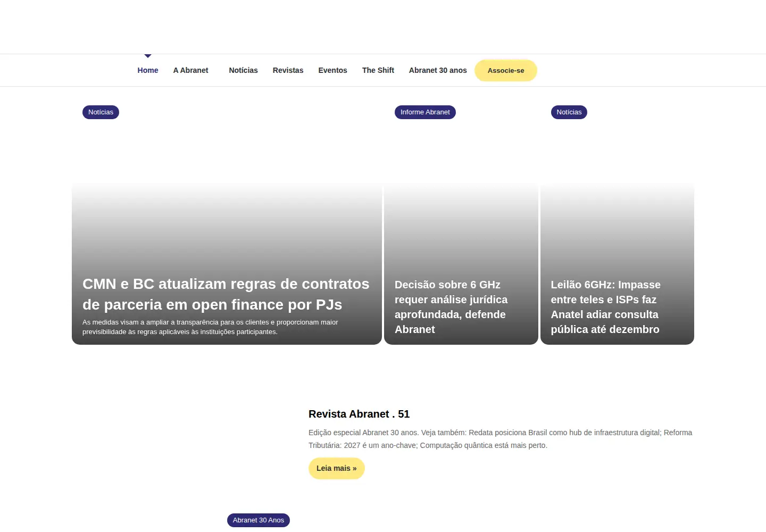Viewport: 766px width, 532px height.
Task: Open the Revista Abranet . 51 title
Action: 359,414
